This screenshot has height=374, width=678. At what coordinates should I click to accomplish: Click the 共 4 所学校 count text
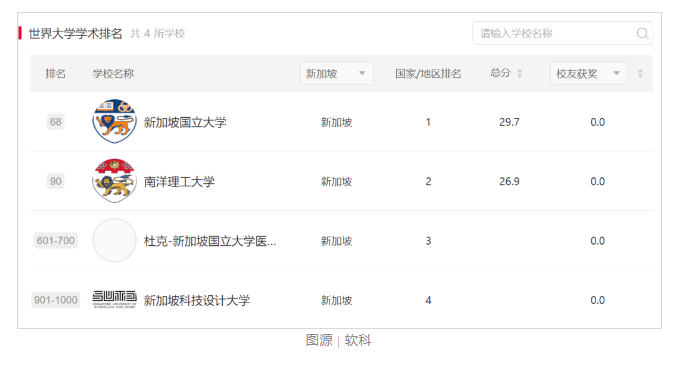coord(158,33)
